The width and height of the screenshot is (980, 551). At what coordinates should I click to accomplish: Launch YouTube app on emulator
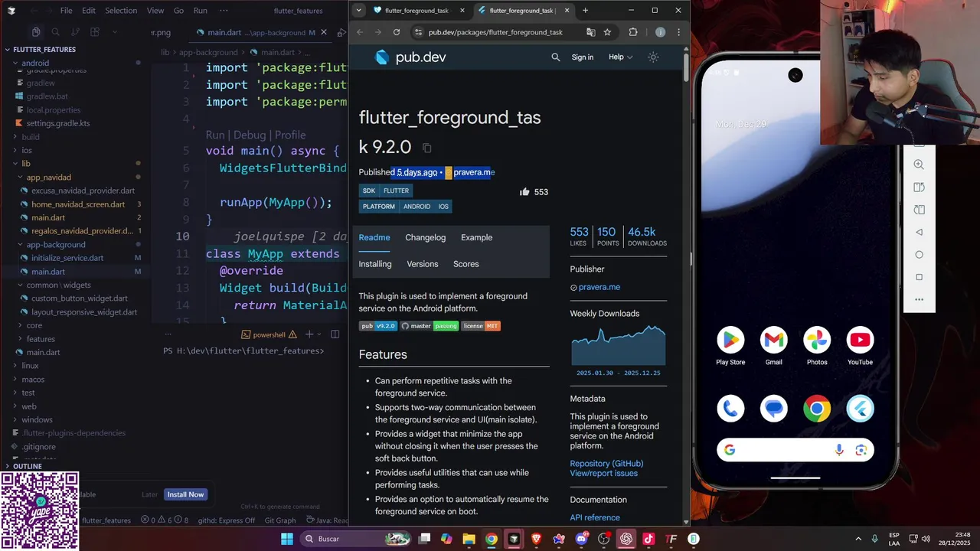click(861, 340)
